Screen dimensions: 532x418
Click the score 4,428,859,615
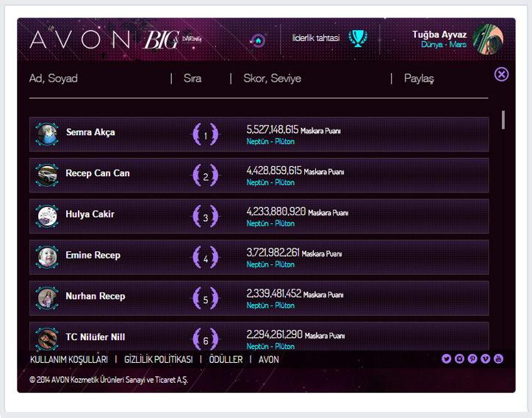click(274, 170)
